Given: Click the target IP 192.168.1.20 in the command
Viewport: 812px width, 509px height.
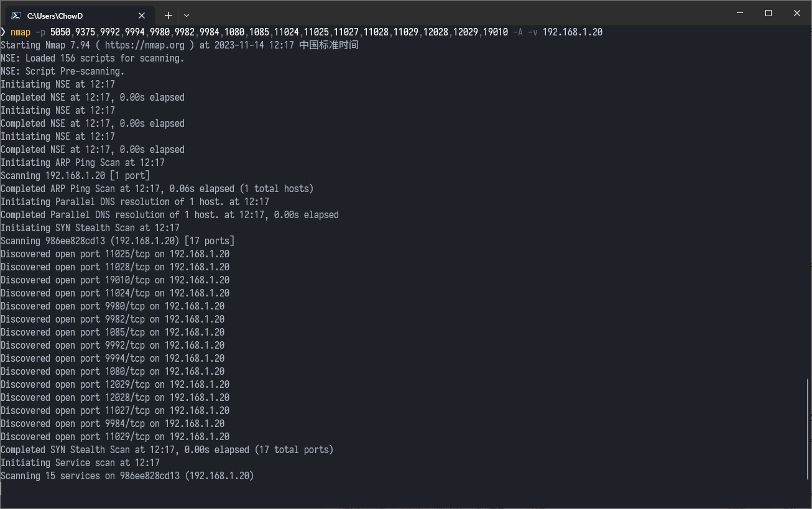Looking at the screenshot, I should [573, 32].
